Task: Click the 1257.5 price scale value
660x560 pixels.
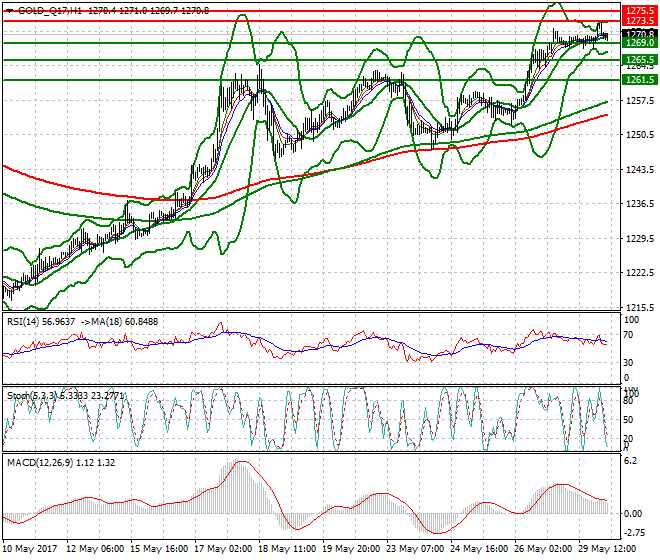Action: [639, 100]
